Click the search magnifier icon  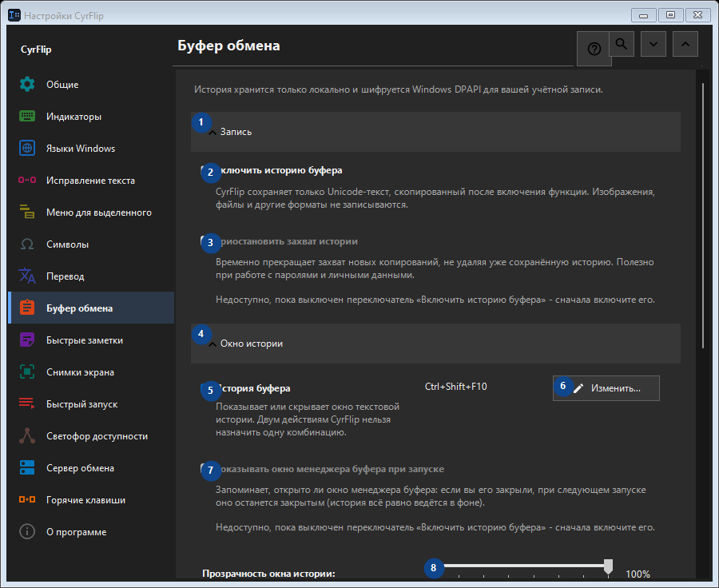click(622, 44)
